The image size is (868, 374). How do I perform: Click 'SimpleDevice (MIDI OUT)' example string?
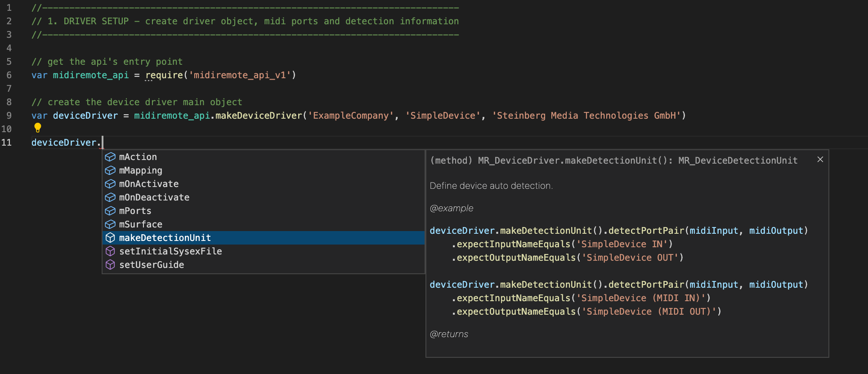(x=649, y=312)
